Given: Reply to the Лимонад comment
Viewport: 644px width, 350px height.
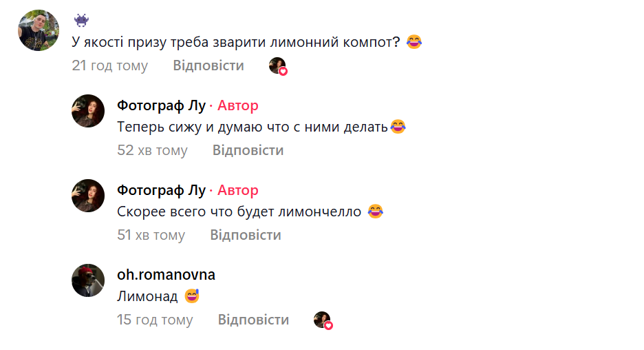Looking at the screenshot, I should click(253, 320).
